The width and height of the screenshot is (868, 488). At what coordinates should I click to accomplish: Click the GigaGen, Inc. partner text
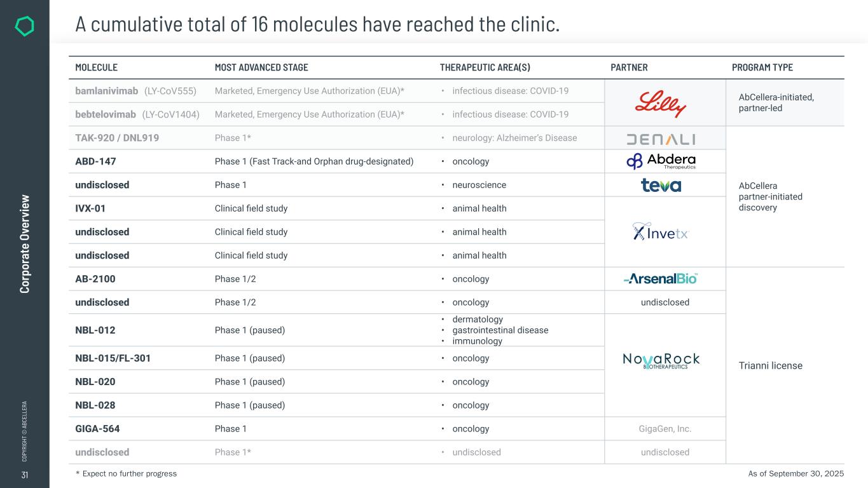(665, 429)
